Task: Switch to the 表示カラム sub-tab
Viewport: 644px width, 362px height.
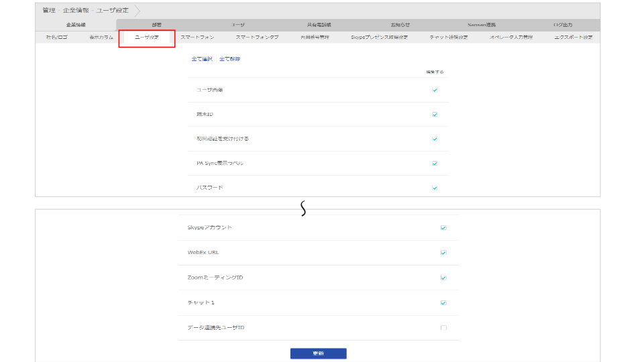Action: click(x=101, y=37)
